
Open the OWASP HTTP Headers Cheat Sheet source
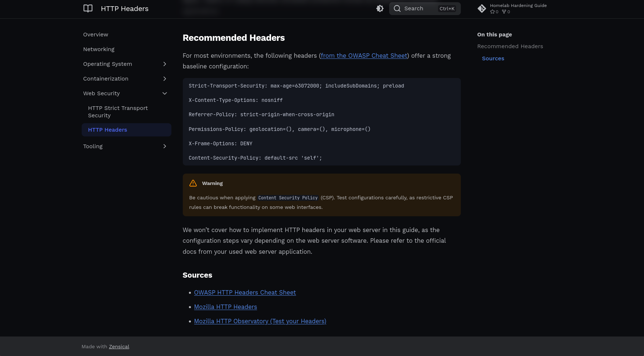245,292
